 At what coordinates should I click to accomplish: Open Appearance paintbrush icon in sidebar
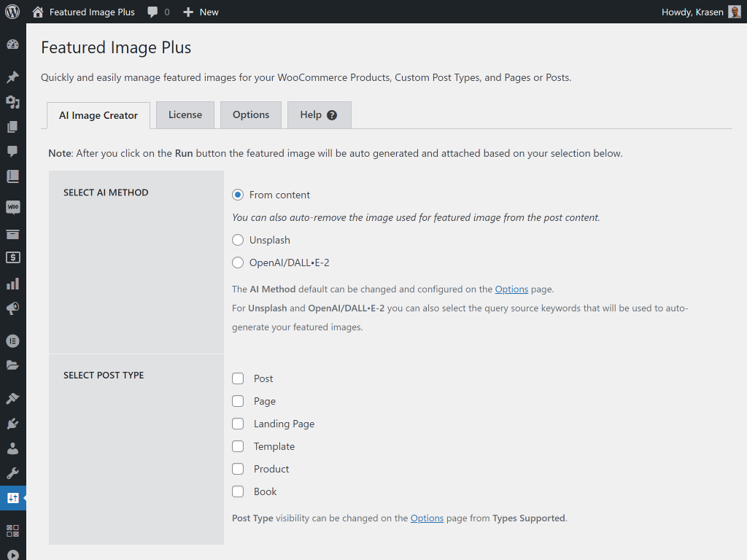[13, 398]
